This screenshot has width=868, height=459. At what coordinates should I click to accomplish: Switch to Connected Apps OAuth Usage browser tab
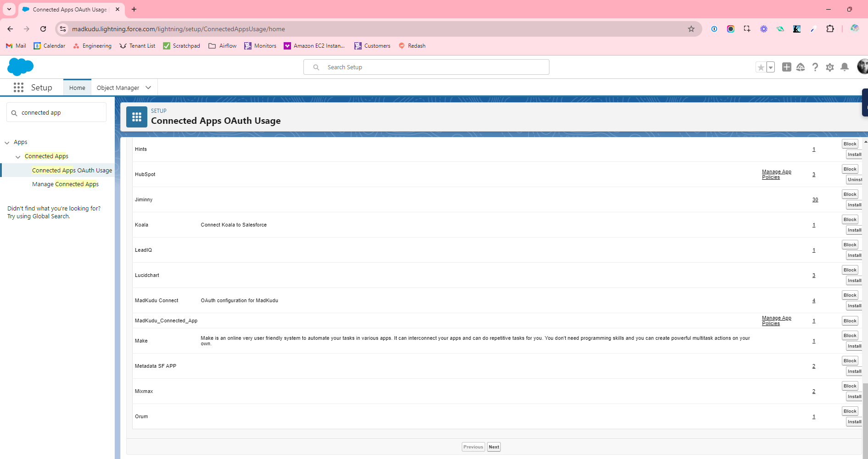pyautogui.click(x=70, y=9)
